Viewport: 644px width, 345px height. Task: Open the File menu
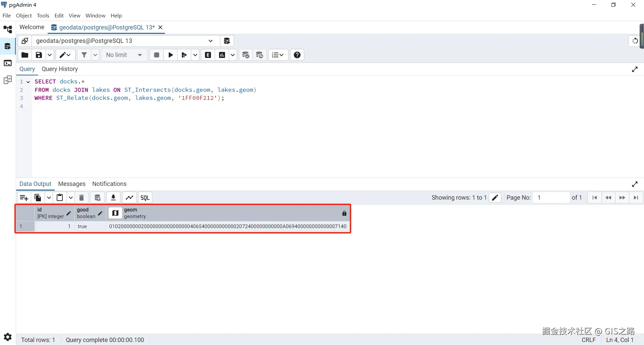click(x=7, y=16)
